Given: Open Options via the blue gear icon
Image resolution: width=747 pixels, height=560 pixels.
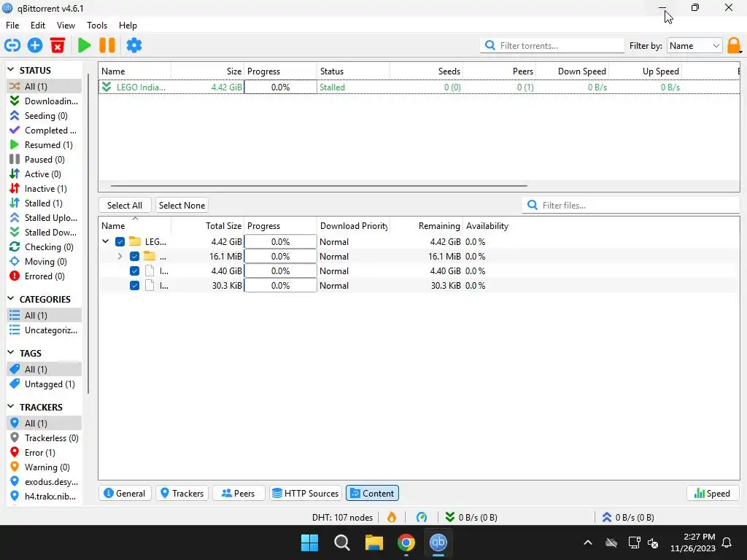Looking at the screenshot, I should tap(134, 46).
